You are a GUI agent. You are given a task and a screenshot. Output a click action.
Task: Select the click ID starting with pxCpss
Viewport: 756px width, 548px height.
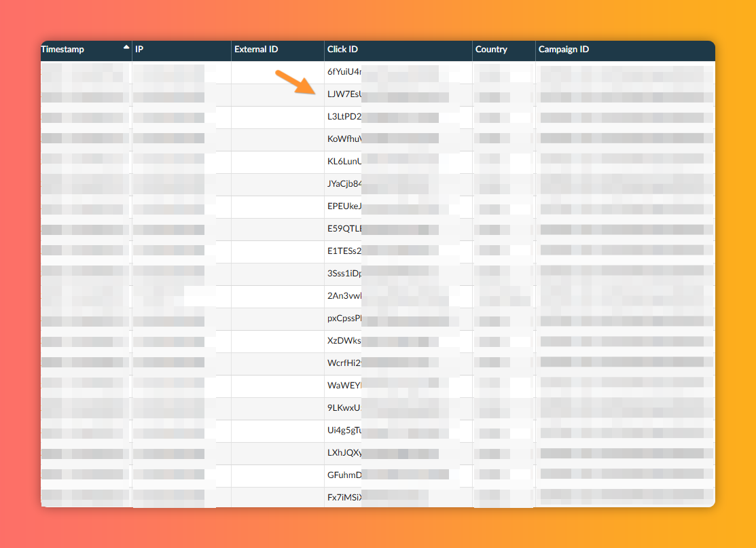(x=344, y=318)
